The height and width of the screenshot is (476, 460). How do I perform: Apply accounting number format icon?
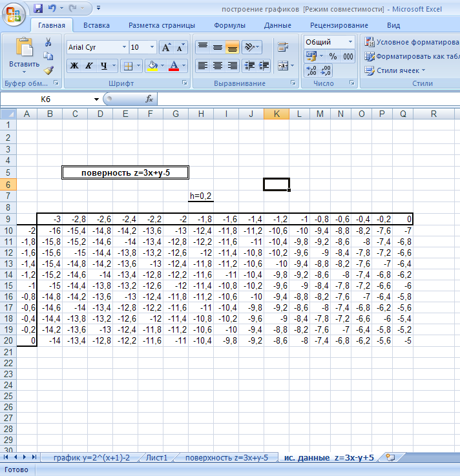311,56
